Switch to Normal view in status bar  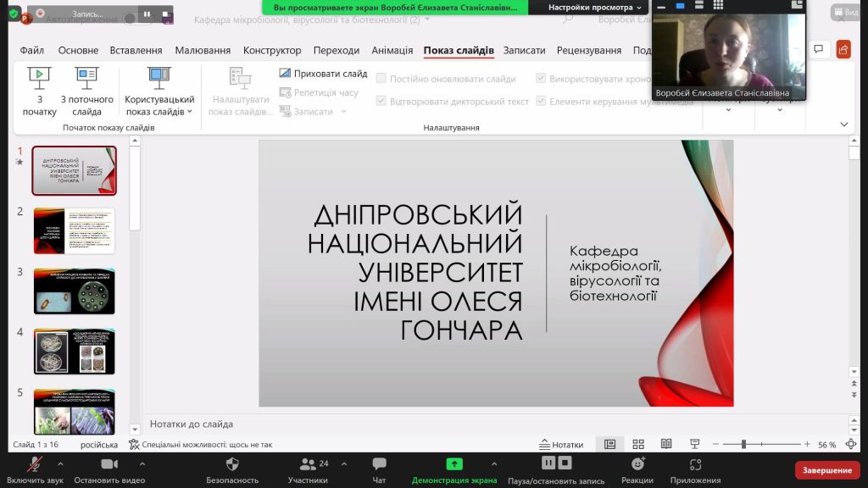pos(610,444)
